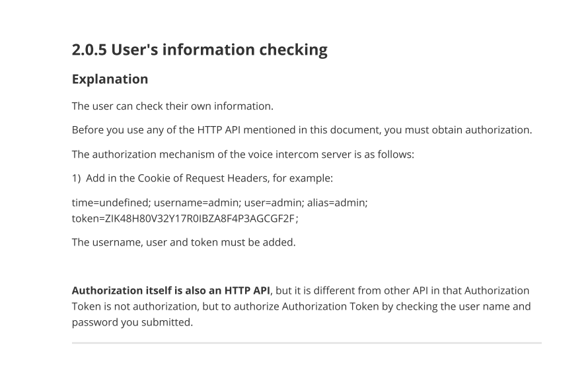The width and height of the screenshot is (588, 377).
Task: Click the 'Explanation' subheading
Action: [110, 79]
